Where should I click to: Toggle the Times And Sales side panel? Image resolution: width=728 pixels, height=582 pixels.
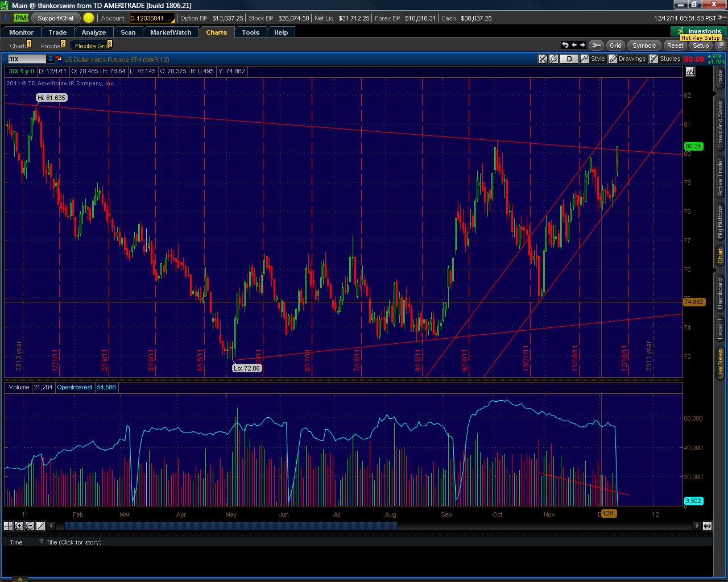point(720,124)
